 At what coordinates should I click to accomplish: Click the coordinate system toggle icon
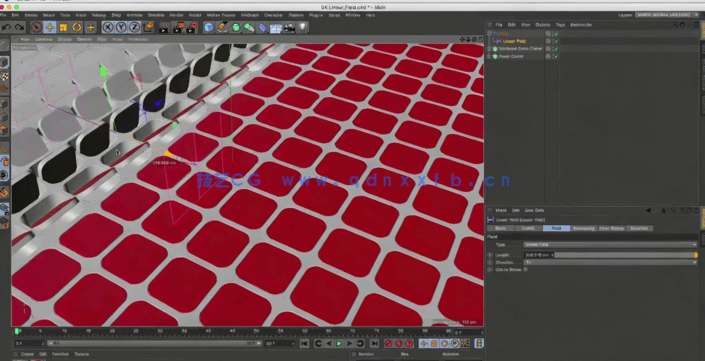148,27
